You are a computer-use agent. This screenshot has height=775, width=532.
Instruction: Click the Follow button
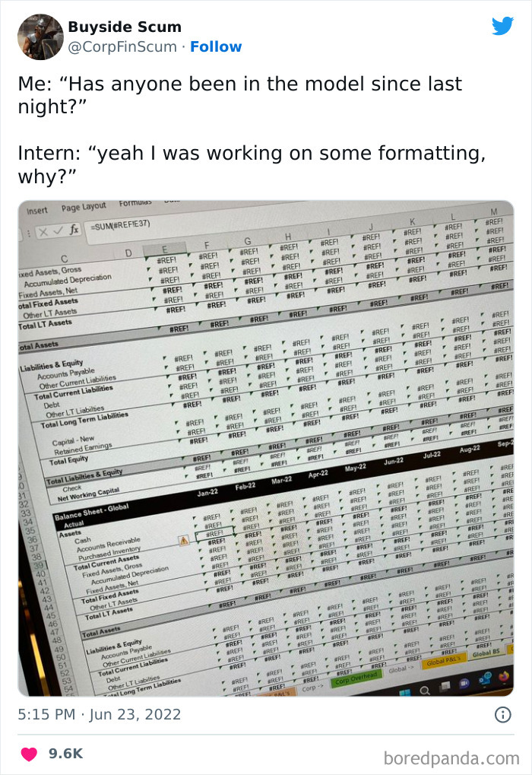coord(217,47)
